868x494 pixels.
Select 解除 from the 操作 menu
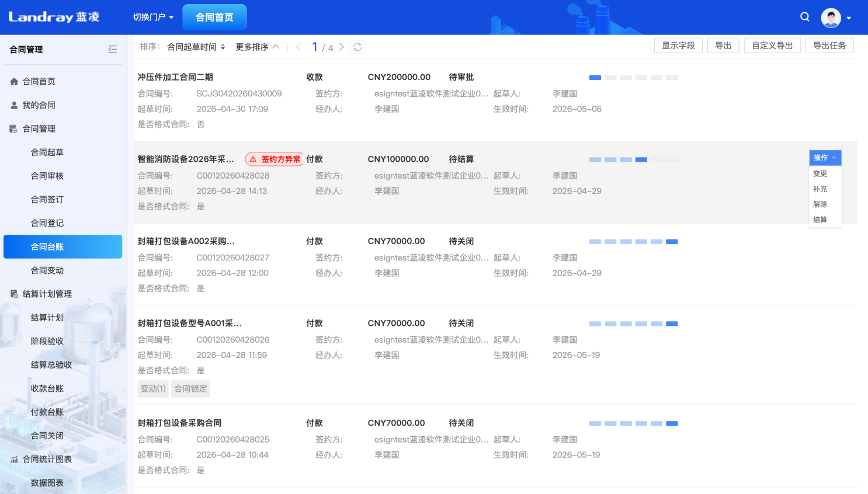coord(820,204)
